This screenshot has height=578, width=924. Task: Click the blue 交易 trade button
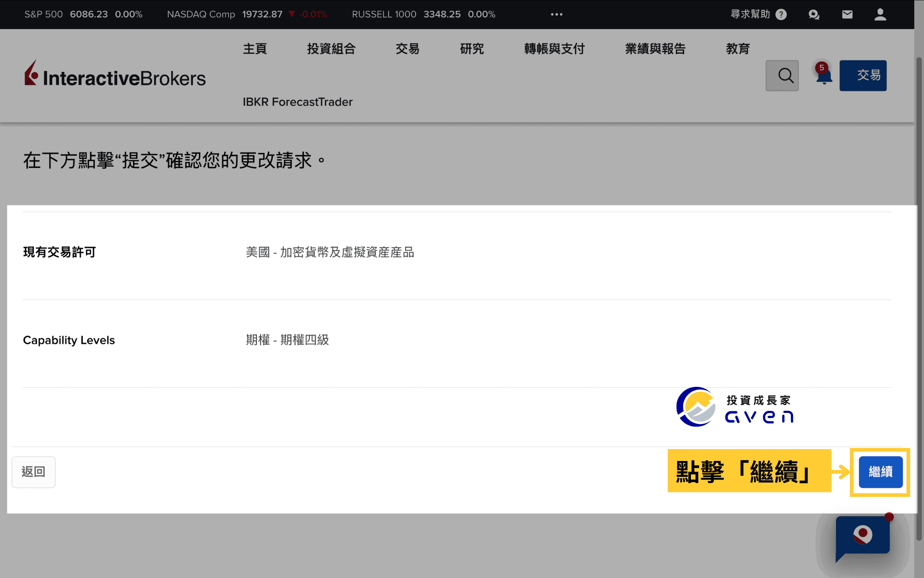click(863, 75)
